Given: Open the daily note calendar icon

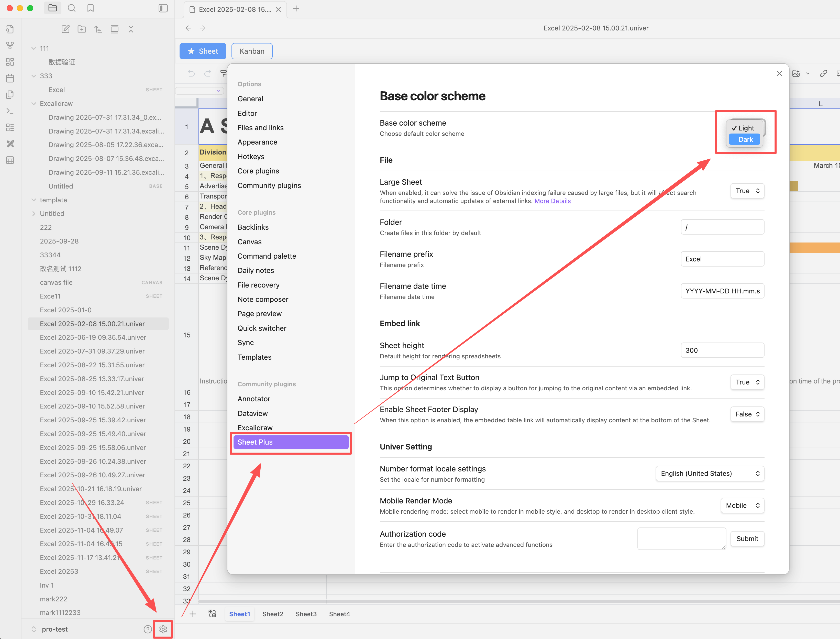Looking at the screenshot, I should 10,78.
